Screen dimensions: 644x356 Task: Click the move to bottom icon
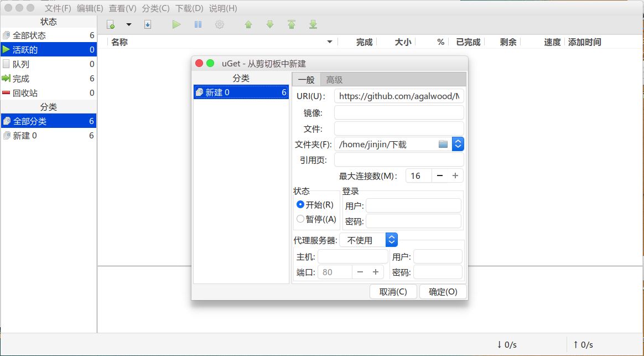coord(313,25)
